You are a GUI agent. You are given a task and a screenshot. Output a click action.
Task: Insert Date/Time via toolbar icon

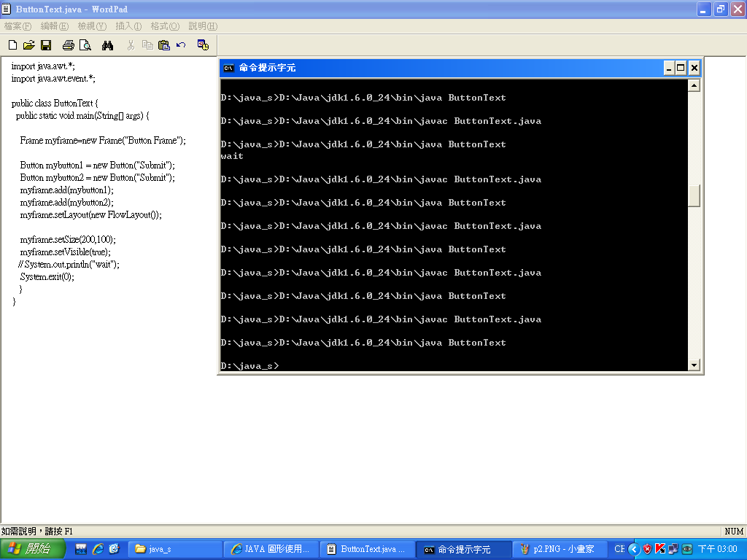[203, 45]
